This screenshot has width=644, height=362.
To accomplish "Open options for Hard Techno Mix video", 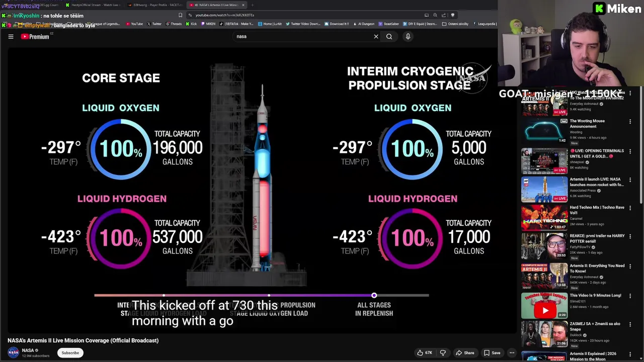I will tap(630, 208).
